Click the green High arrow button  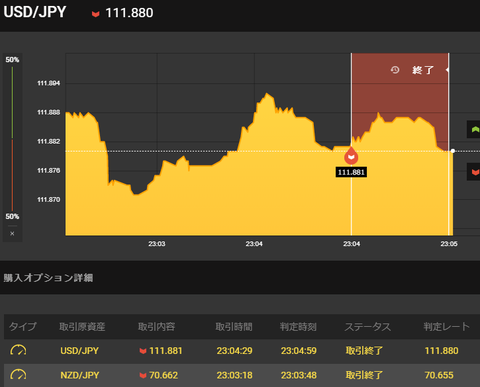474,129
